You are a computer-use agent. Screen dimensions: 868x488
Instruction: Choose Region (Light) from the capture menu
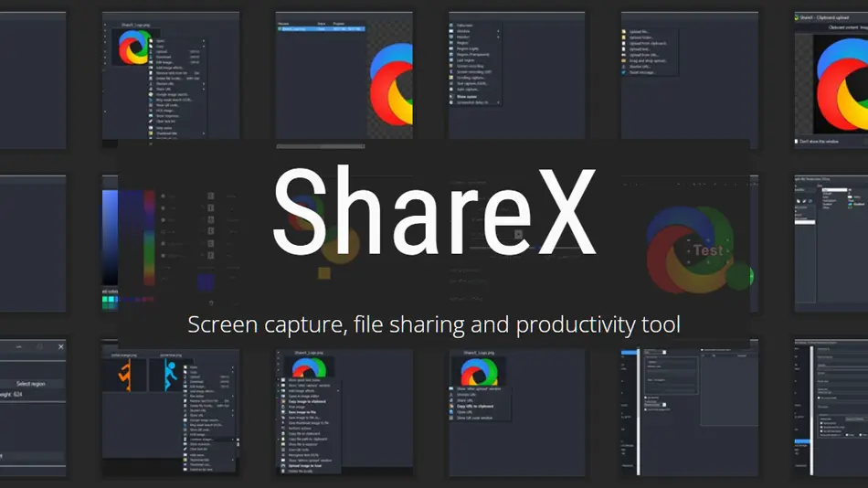click(468, 48)
